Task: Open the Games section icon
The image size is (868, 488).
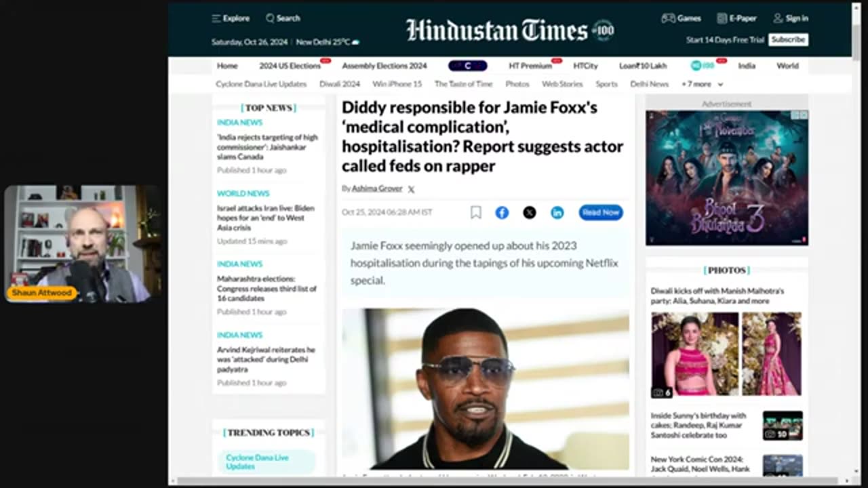Action: pos(668,18)
